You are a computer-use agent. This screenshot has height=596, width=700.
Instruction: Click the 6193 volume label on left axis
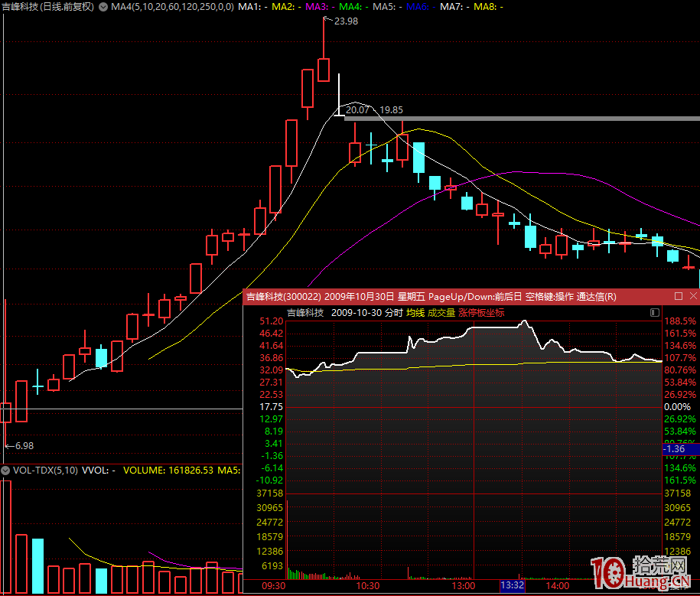(272, 565)
